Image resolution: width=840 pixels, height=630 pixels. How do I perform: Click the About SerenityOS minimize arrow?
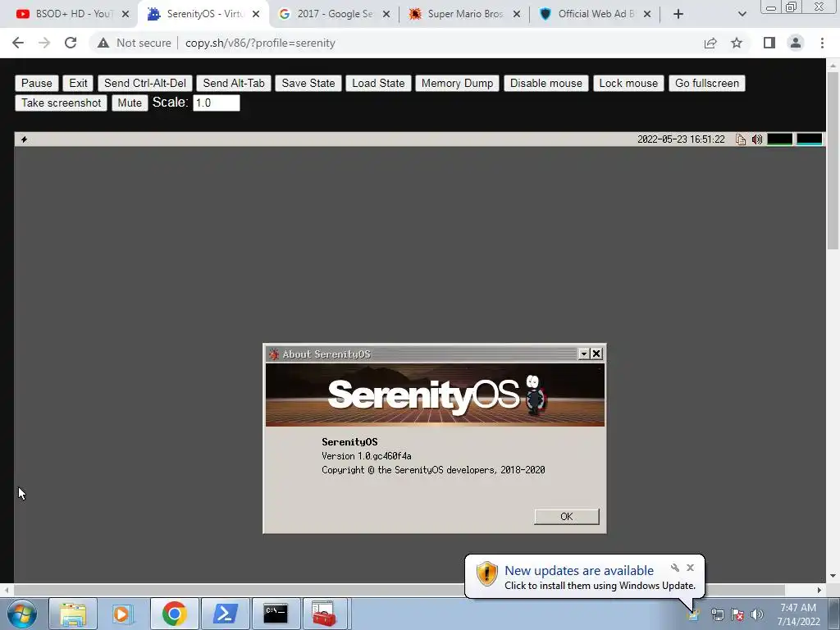pos(584,354)
